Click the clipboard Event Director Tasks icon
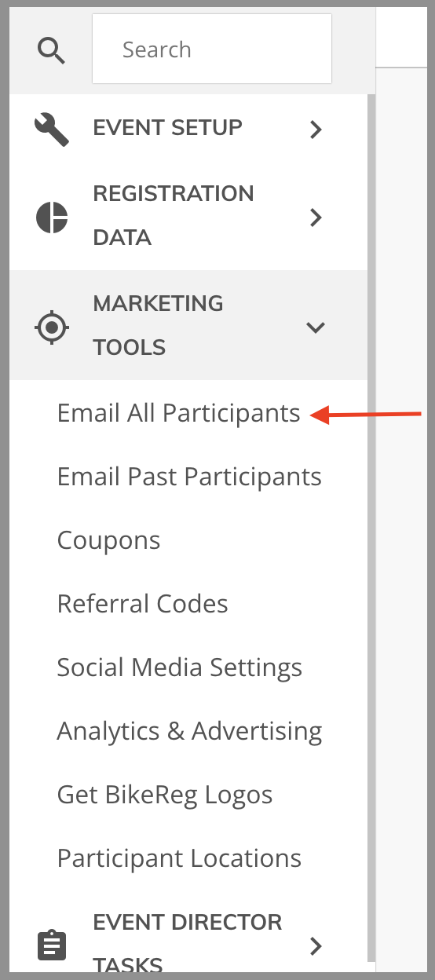 pyautogui.click(x=52, y=945)
